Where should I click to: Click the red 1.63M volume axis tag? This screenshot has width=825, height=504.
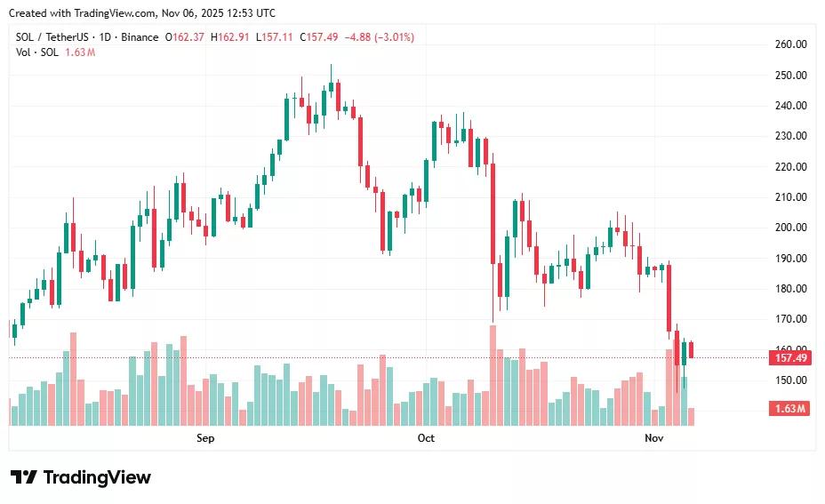[790, 409]
